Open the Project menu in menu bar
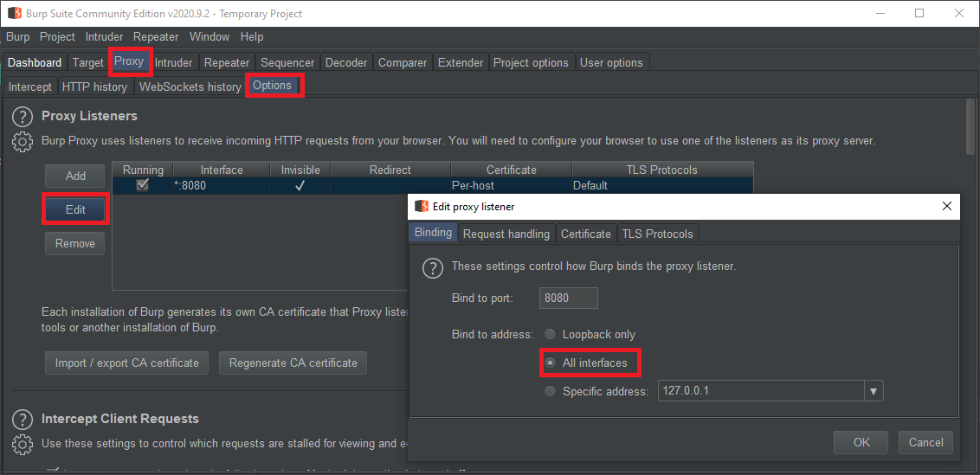Screen dimensions: 980x475 coord(57,37)
